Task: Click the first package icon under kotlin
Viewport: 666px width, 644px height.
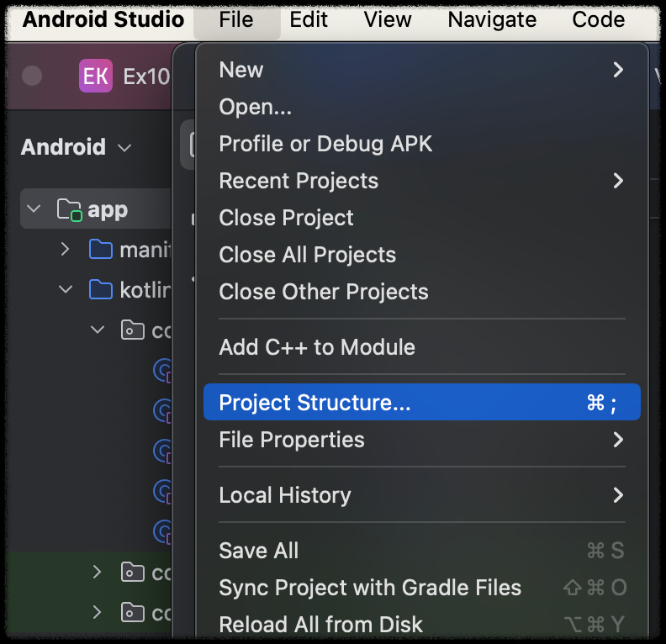Action: [x=133, y=330]
